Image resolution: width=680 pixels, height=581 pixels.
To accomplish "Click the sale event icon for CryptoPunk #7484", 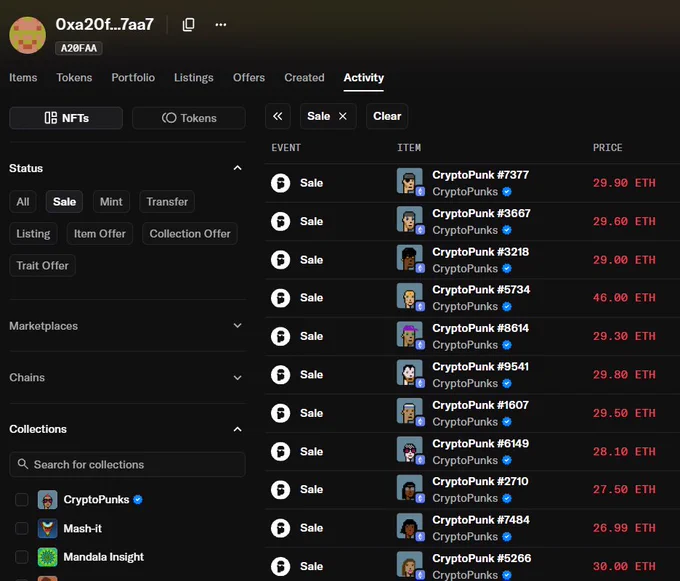I will point(281,528).
